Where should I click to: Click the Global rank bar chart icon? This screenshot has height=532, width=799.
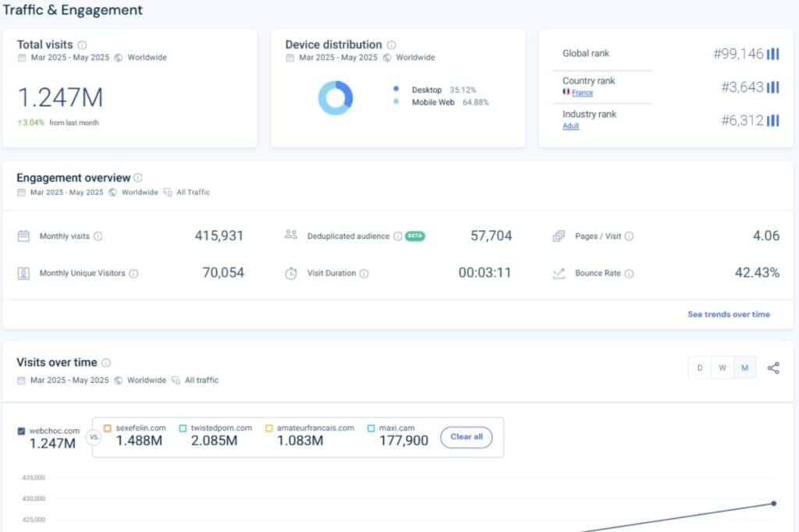tap(773, 54)
